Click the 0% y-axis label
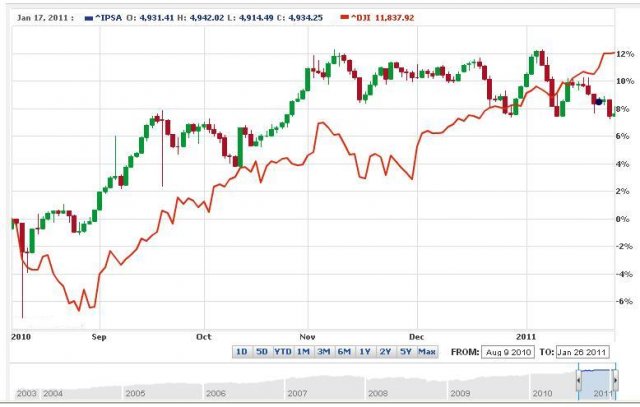The width and height of the screenshot is (640, 407). tap(623, 219)
